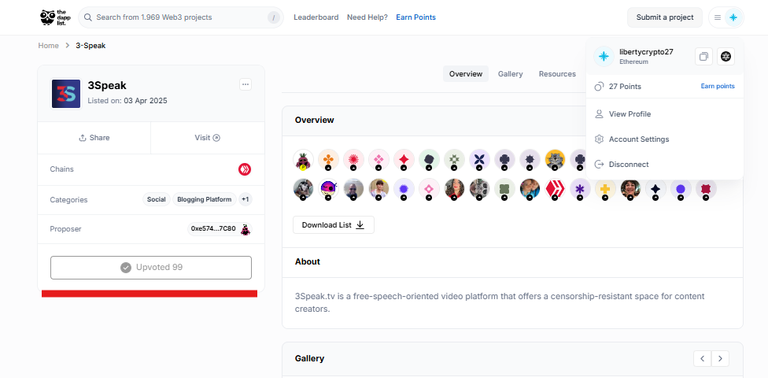Click the Upvoted 99 button
This screenshot has height=378, width=768.
click(x=151, y=268)
